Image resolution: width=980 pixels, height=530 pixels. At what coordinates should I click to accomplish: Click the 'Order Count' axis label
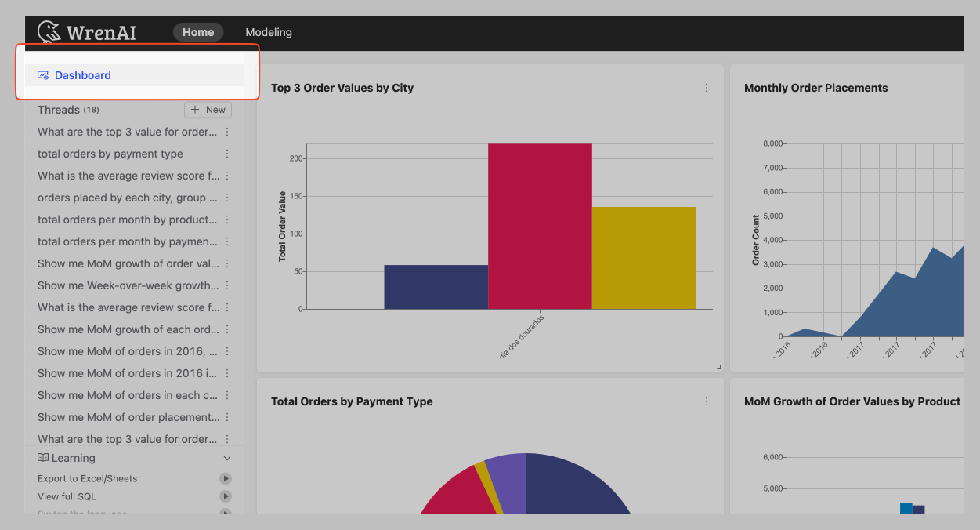click(x=756, y=240)
